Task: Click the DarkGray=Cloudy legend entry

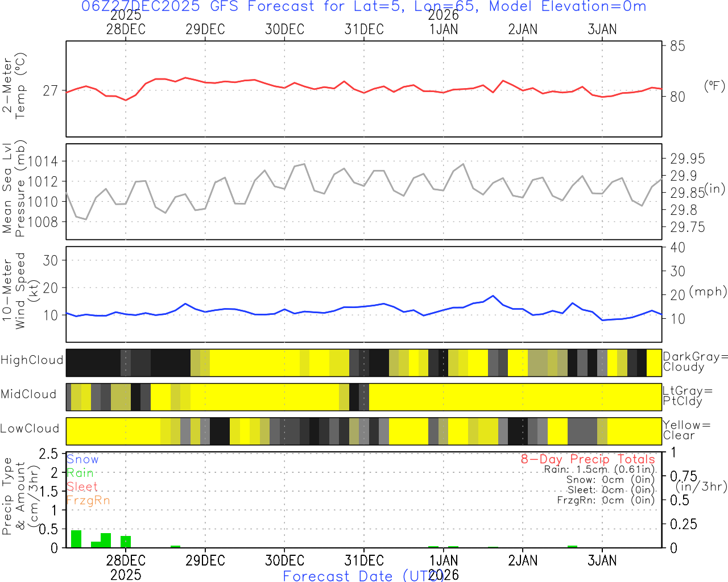Action: [695, 362]
